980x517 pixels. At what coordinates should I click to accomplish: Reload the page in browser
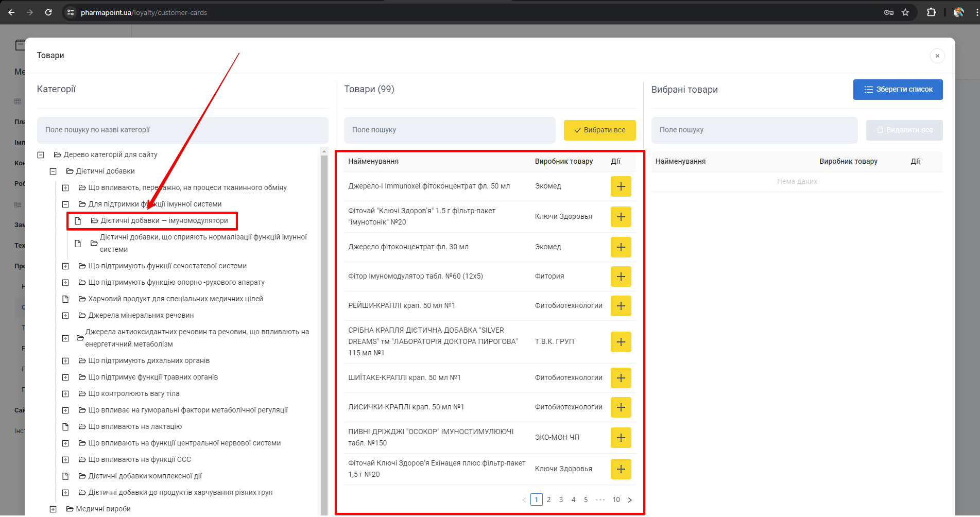pos(48,12)
